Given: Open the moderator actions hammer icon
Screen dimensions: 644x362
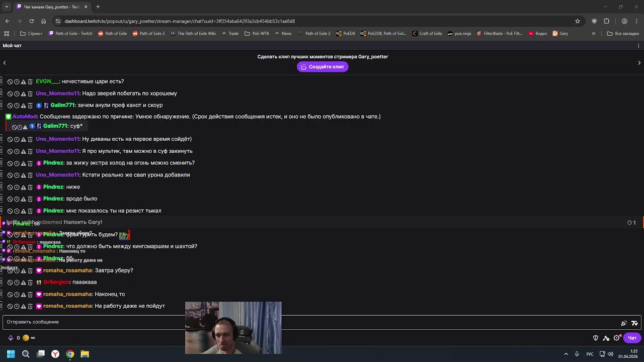Looking at the screenshot, I should click(606, 338).
